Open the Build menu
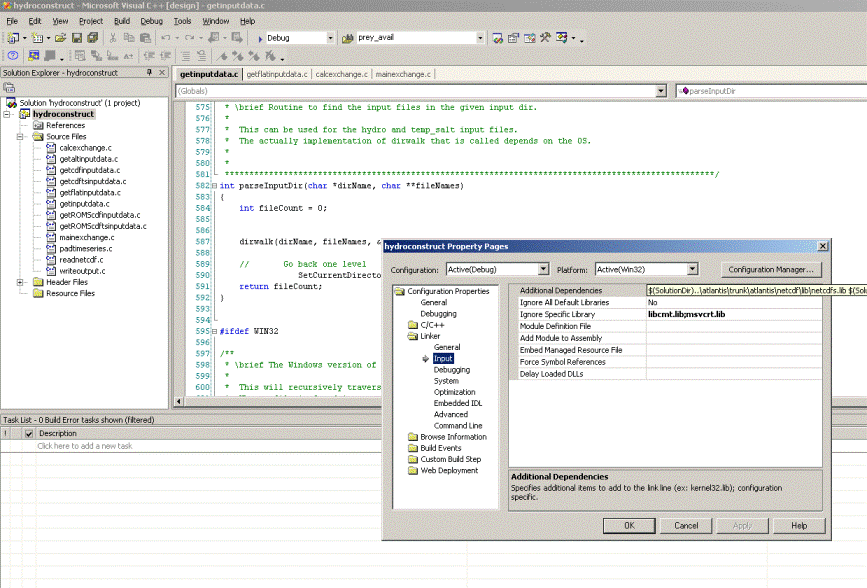Viewport: 867px width, 588px height. [121, 20]
